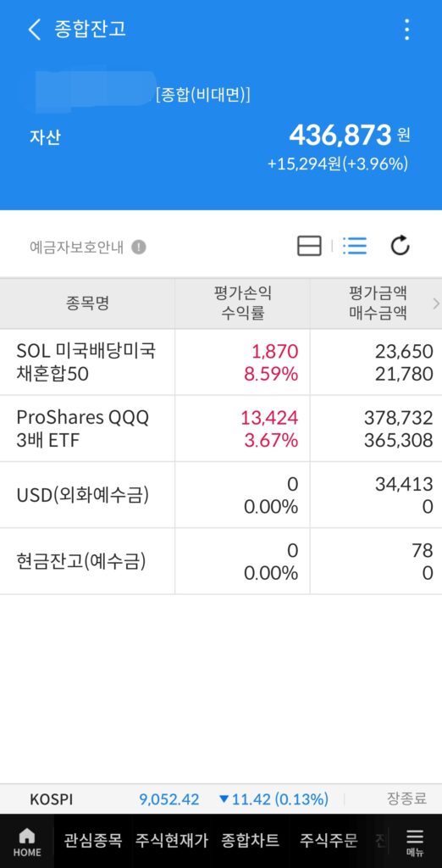Open the hamburger 메뉴 icon
The image size is (442, 868).
[x=414, y=841]
